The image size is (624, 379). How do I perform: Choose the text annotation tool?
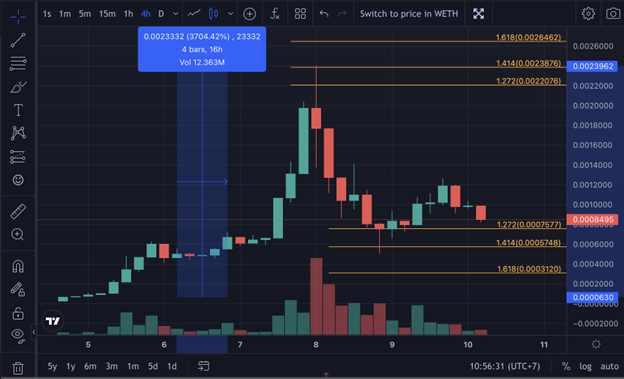point(18,110)
